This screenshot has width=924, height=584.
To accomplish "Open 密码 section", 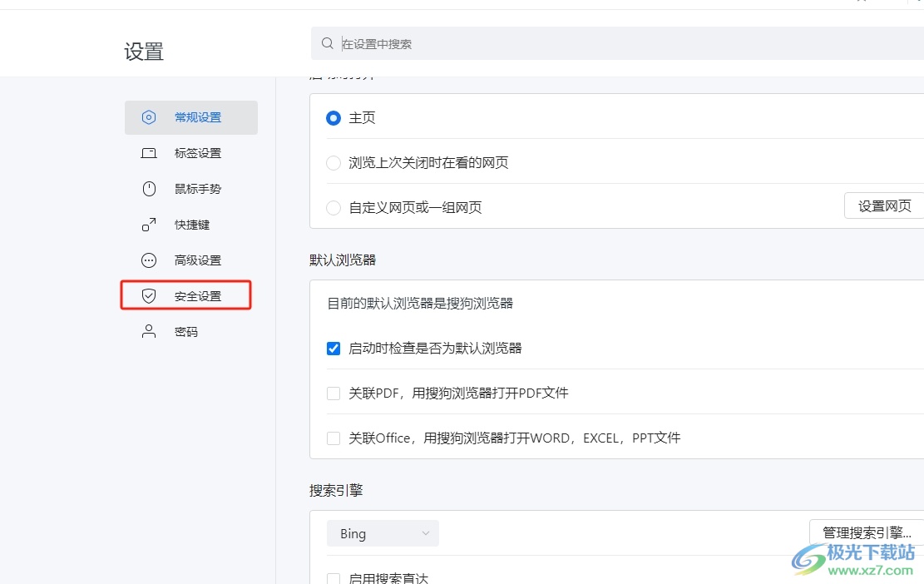I will pos(191,332).
